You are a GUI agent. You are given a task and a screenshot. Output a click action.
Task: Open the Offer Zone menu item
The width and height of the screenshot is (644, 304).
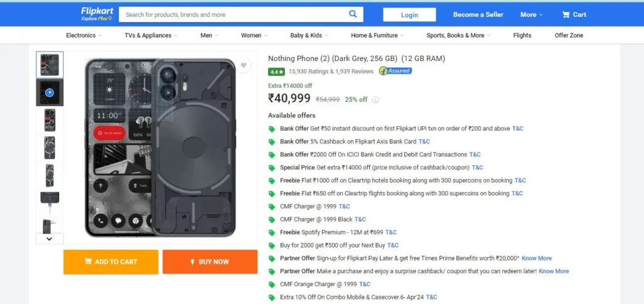[569, 35]
